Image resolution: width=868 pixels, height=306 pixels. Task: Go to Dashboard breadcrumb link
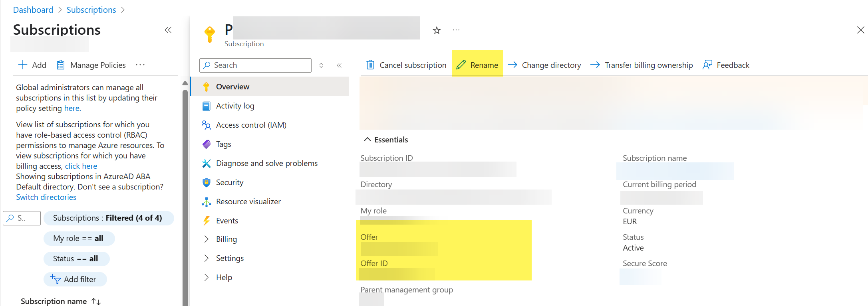(33, 10)
